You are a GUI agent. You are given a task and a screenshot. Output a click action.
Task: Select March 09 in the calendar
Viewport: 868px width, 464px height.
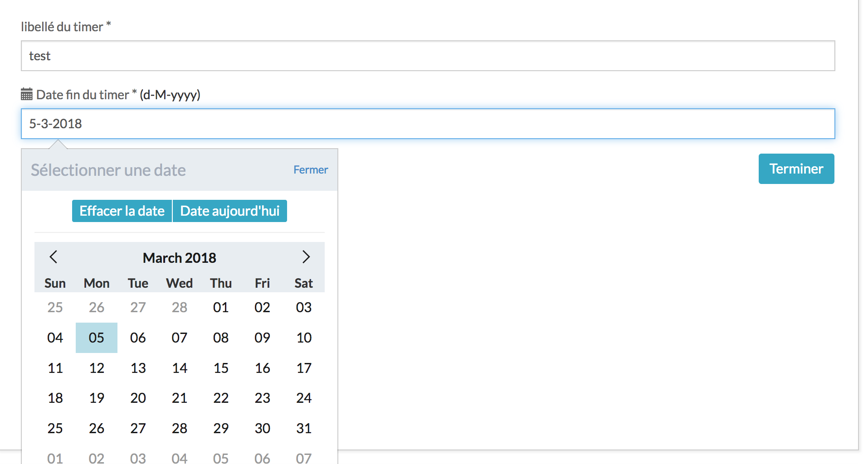pyautogui.click(x=263, y=338)
